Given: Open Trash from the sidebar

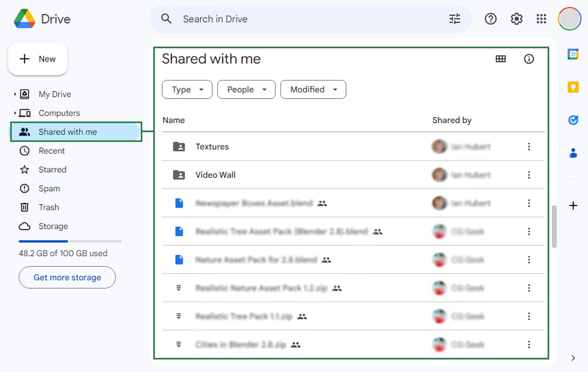Looking at the screenshot, I should 49,207.
